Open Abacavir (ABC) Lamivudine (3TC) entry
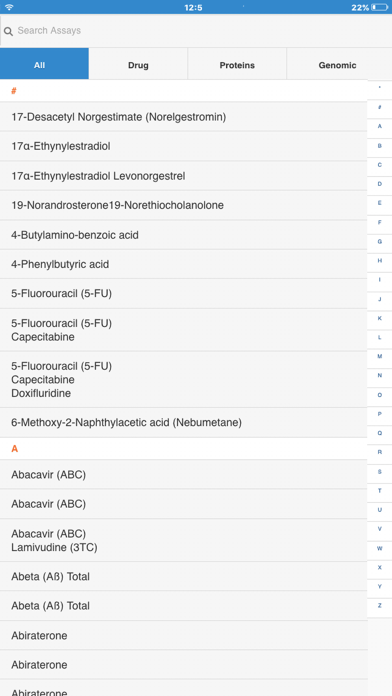 183,540
